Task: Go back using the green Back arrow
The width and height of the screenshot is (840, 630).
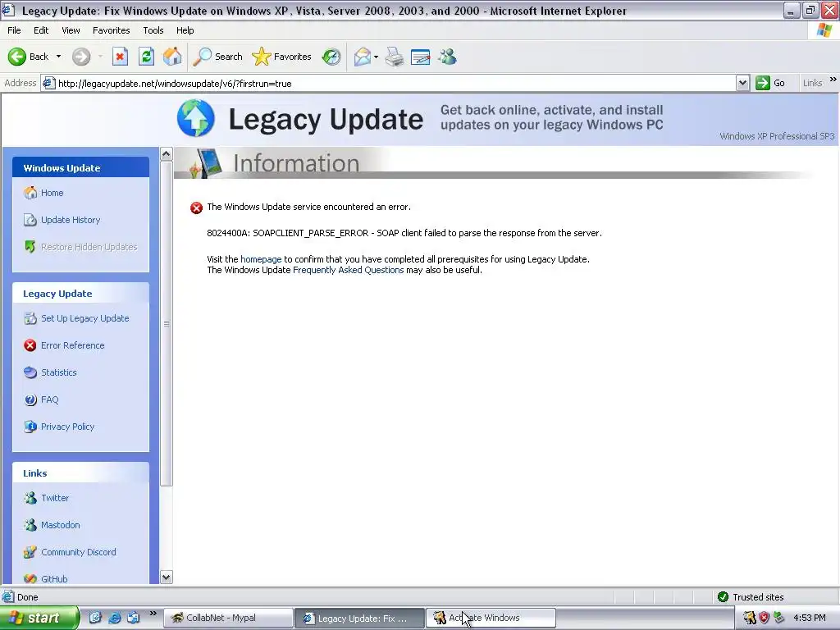Action: 29,57
